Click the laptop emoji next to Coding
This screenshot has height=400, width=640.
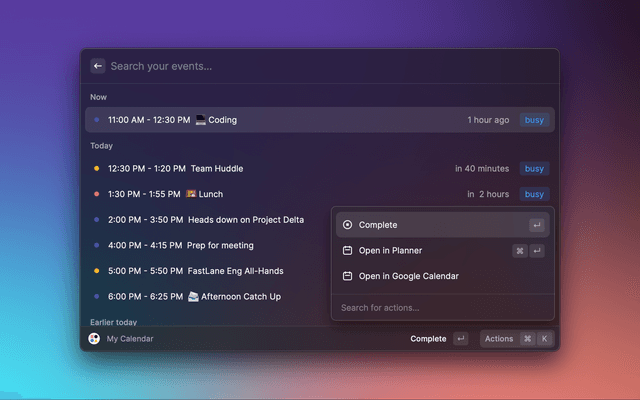pyautogui.click(x=200, y=120)
